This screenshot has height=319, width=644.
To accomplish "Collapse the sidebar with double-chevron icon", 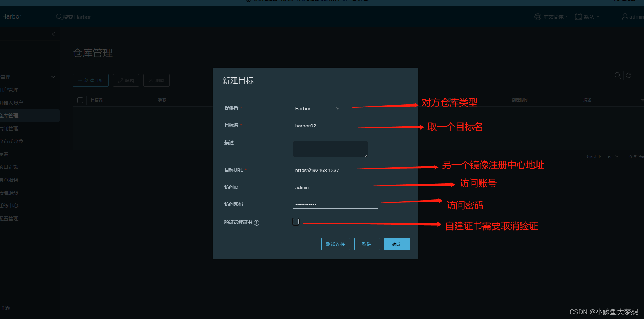I will (53, 34).
